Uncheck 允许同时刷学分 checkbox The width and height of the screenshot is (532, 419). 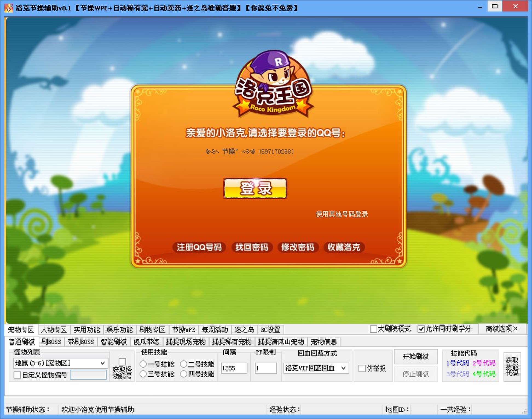click(421, 329)
